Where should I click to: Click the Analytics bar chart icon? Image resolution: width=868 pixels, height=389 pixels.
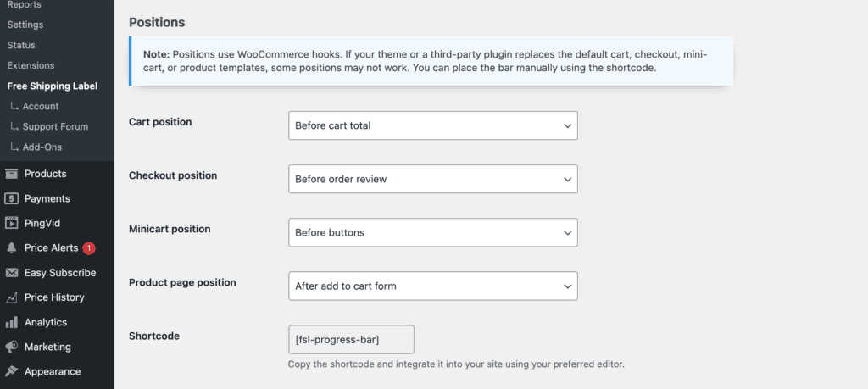click(x=12, y=322)
